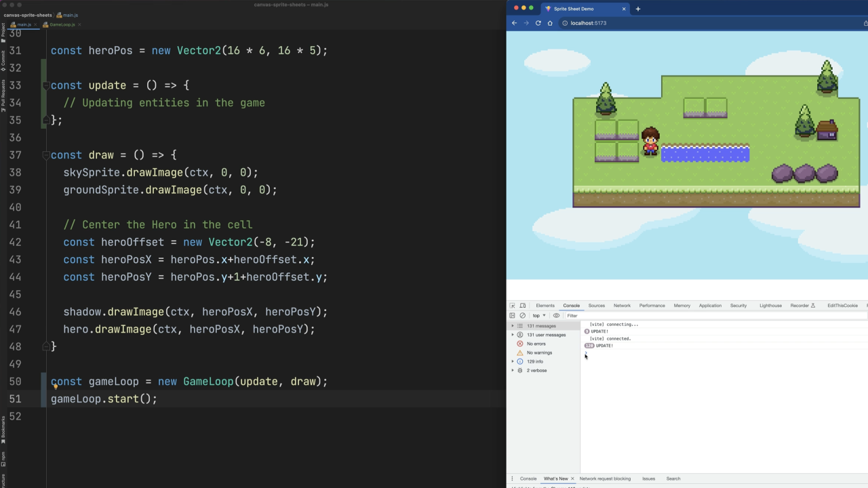Switch to the Elements tab in DevTools
Viewport: 868px width, 488px height.
[x=545, y=306]
